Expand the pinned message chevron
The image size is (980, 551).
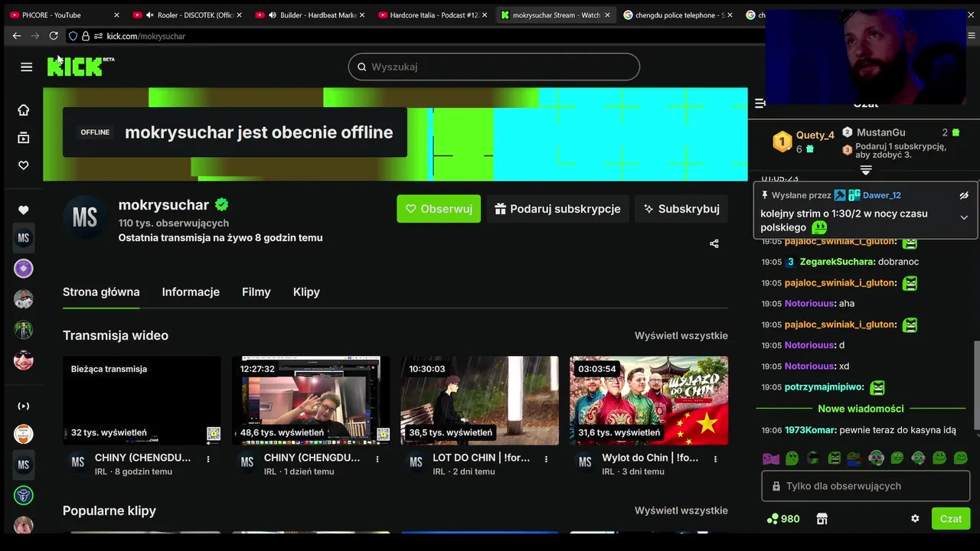(964, 217)
